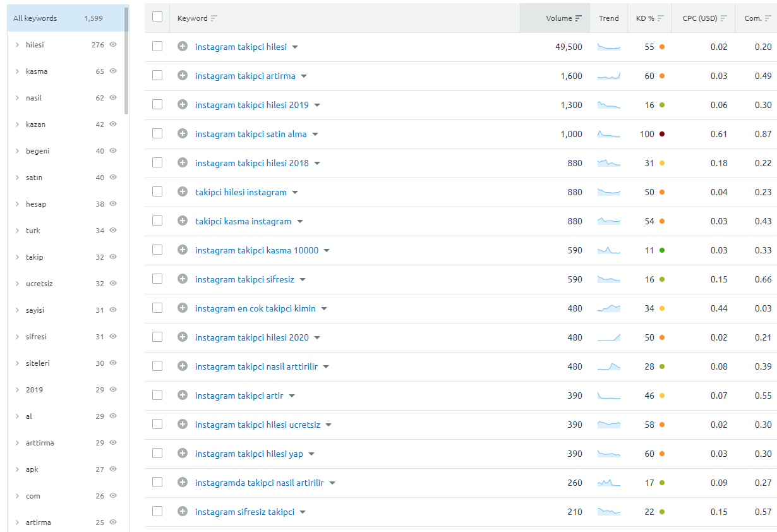Hide the 'kasma' keyword group
Screen dimensions: 777x532
coord(113,71)
